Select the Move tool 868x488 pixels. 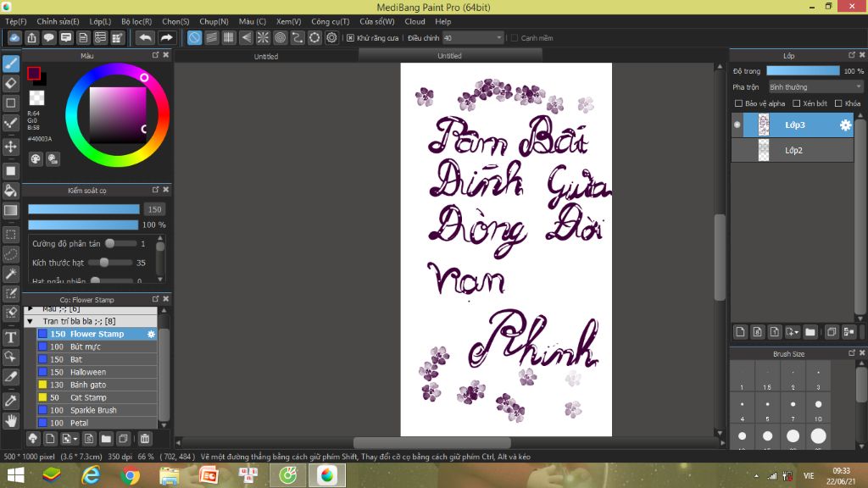coord(10,147)
